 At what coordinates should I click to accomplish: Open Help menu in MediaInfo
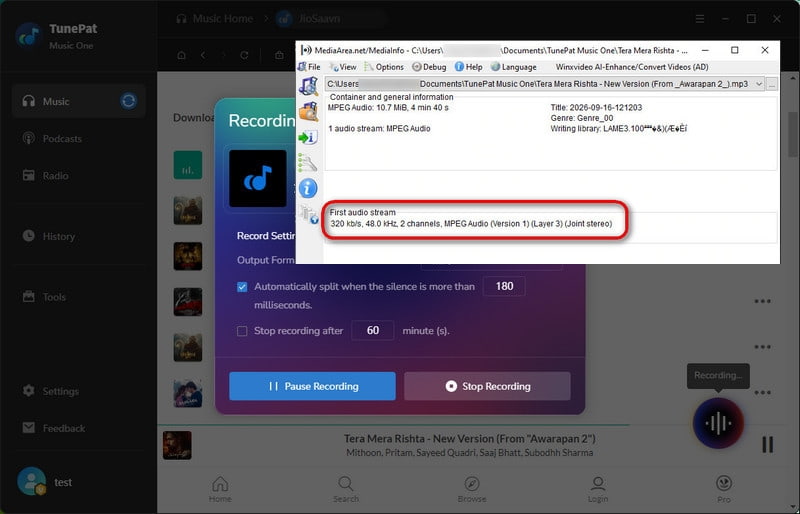[468, 67]
